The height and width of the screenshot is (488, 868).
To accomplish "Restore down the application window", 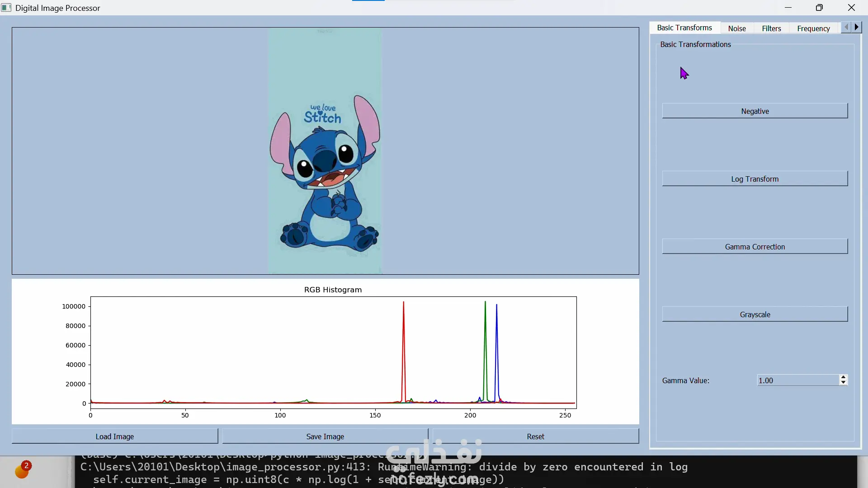I will [x=819, y=8].
